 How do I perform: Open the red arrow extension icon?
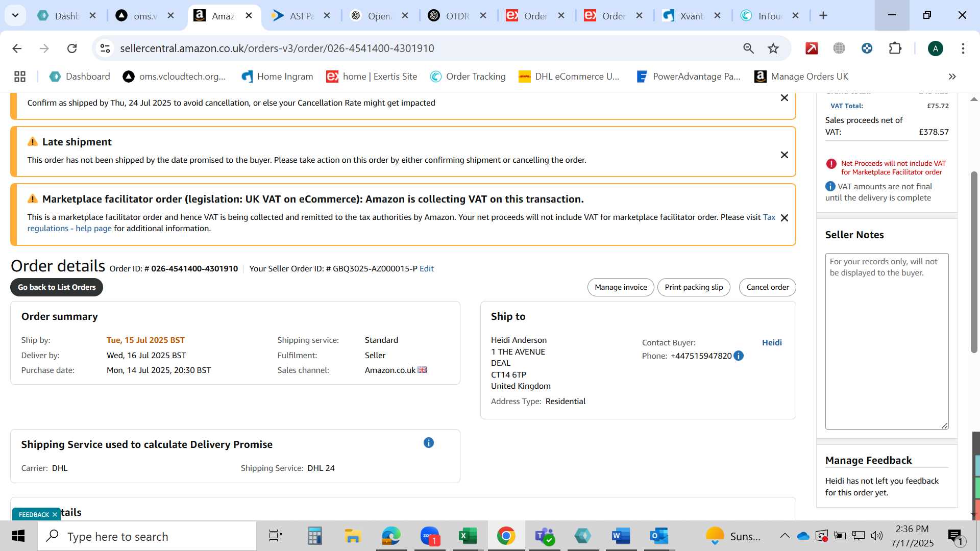(812, 48)
